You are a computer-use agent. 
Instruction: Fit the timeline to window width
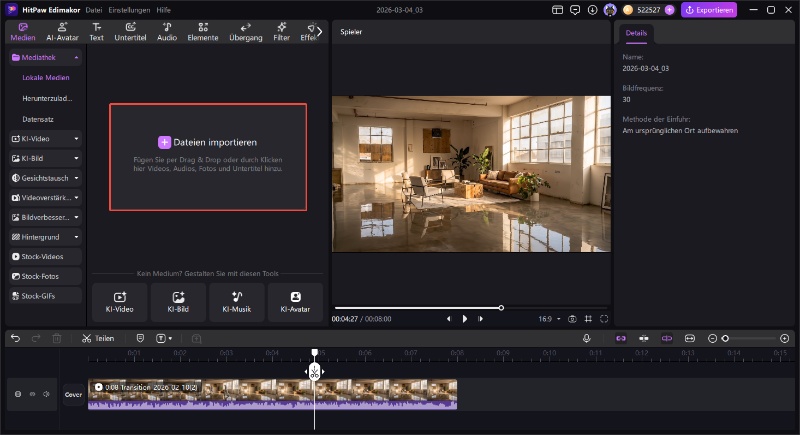tap(690, 338)
